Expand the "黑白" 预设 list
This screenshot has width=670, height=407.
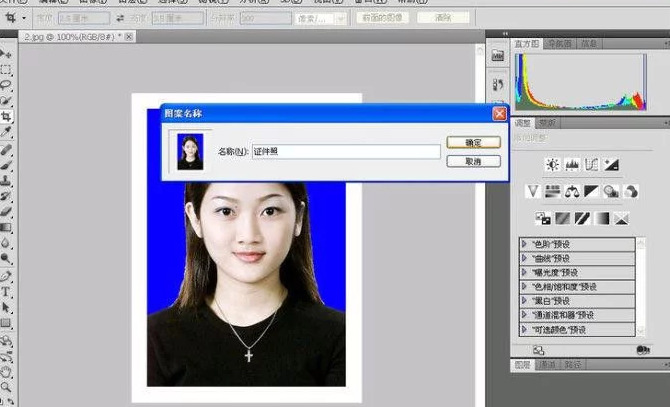click(x=524, y=300)
